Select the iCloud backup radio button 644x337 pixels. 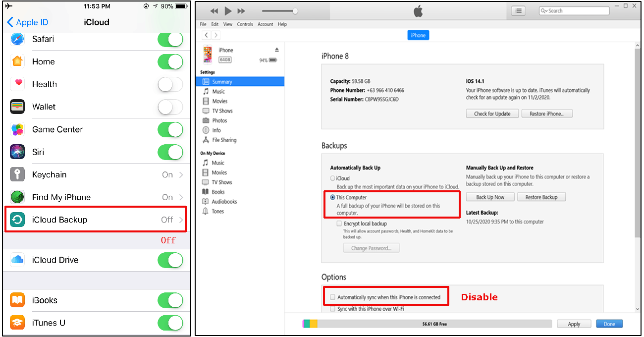point(332,178)
